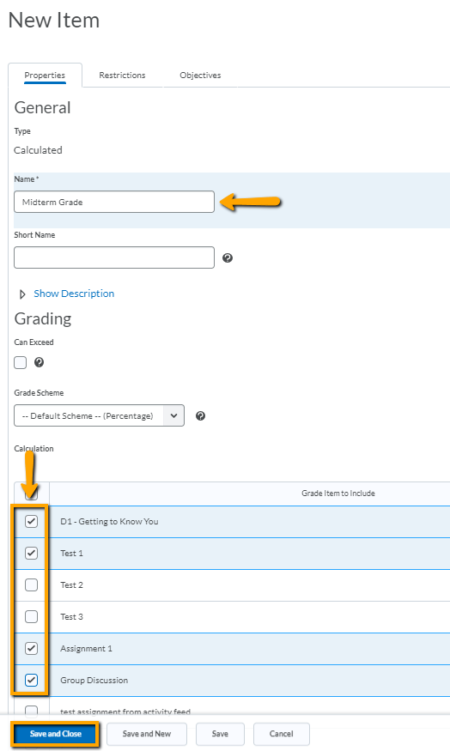
Task: Check the Test 2 grade item
Action: pos(31,585)
